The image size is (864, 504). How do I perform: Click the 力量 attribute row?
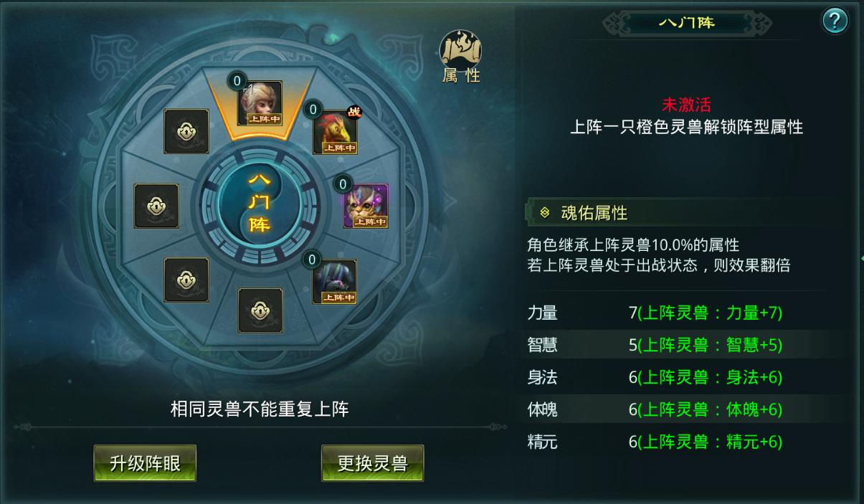tap(685, 313)
